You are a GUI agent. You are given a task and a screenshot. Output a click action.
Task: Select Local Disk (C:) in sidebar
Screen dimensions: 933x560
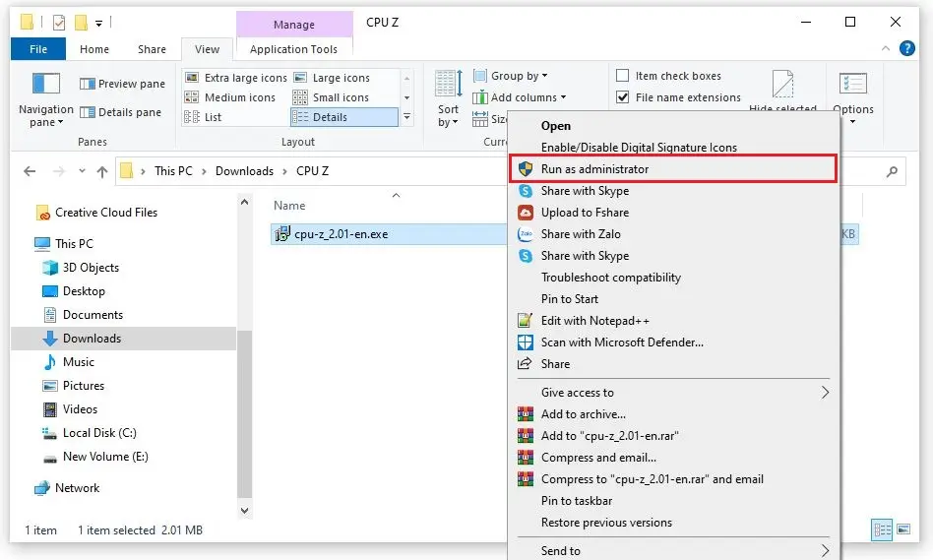coord(98,433)
